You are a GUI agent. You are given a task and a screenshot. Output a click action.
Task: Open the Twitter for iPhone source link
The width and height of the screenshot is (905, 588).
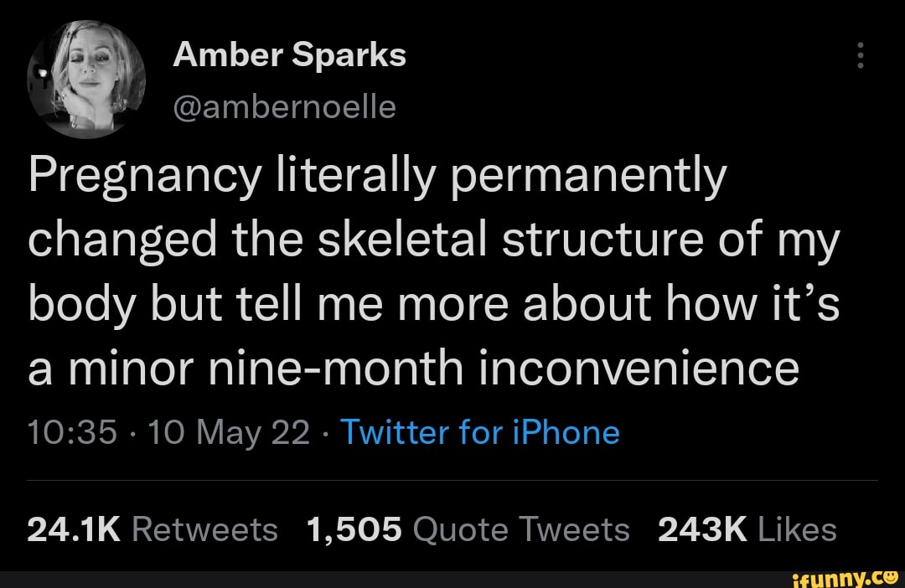[481, 432]
